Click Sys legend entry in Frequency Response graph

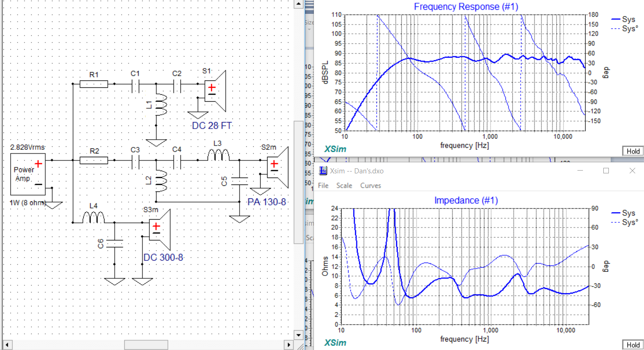pyautogui.click(x=623, y=19)
